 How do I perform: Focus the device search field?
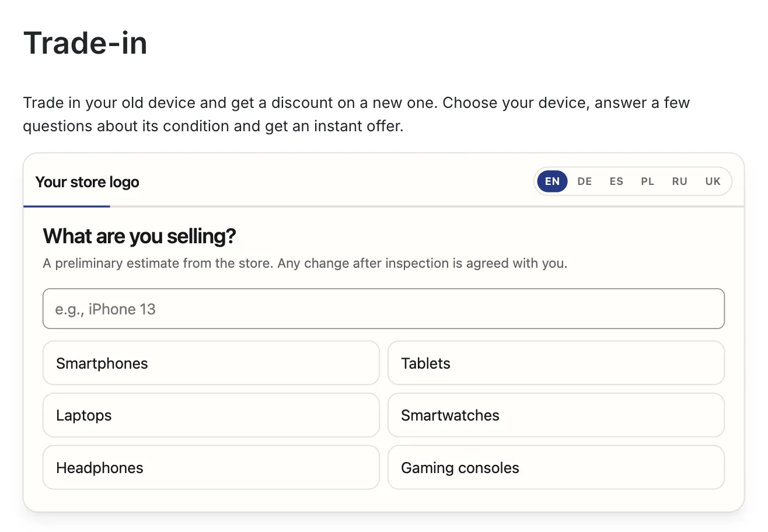[x=383, y=309]
